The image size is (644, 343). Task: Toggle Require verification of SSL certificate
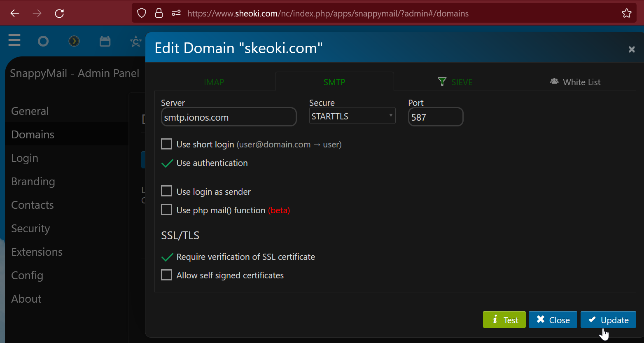click(x=167, y=257)
